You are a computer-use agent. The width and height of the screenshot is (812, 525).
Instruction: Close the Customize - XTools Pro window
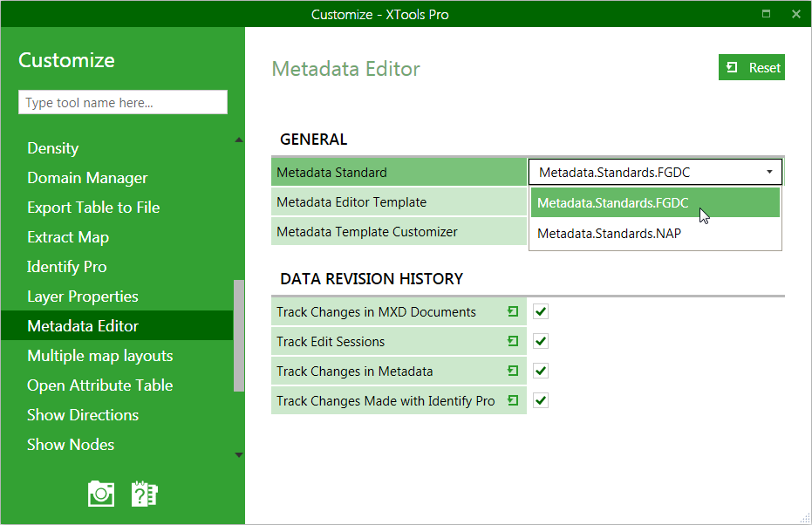(796, 14)
